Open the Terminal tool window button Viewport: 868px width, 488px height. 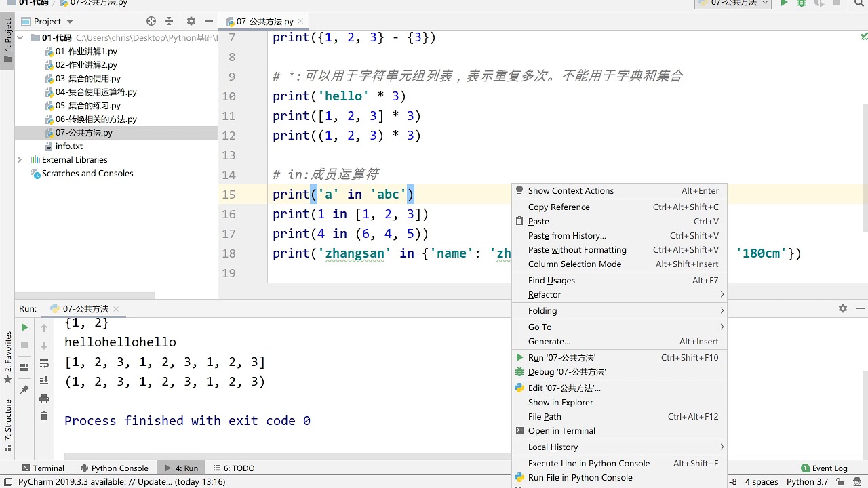(x=43, y=468)
